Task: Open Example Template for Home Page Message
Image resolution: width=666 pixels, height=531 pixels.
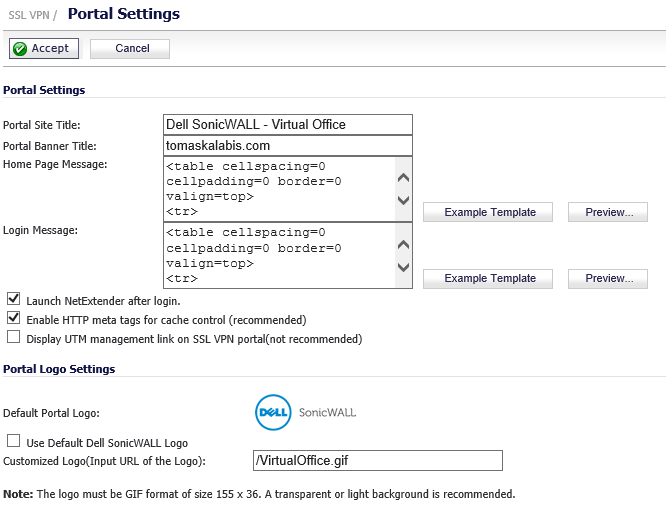Action: tap(488, 212)
